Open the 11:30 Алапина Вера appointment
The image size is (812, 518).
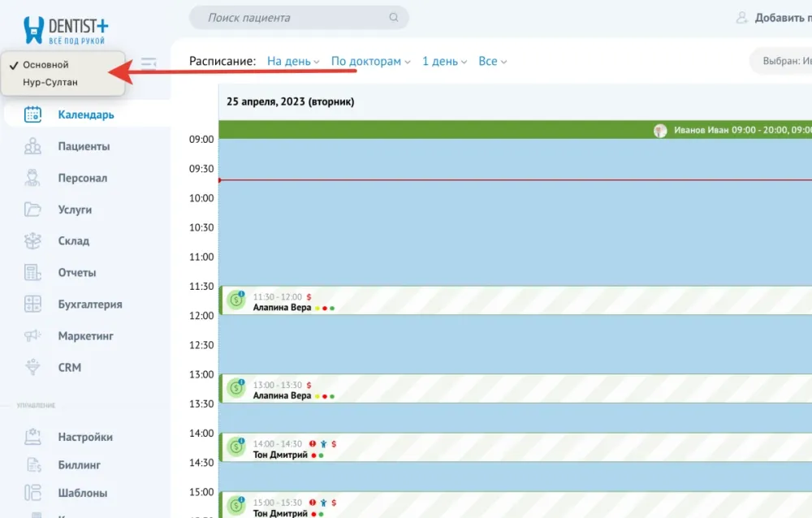click(516, 300)
